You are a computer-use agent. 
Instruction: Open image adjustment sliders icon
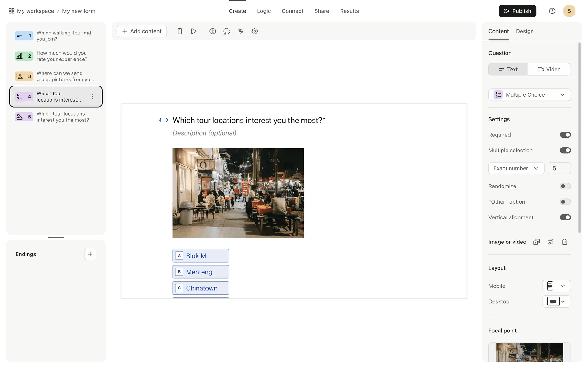pyautogui.click(x=551, y=242)
